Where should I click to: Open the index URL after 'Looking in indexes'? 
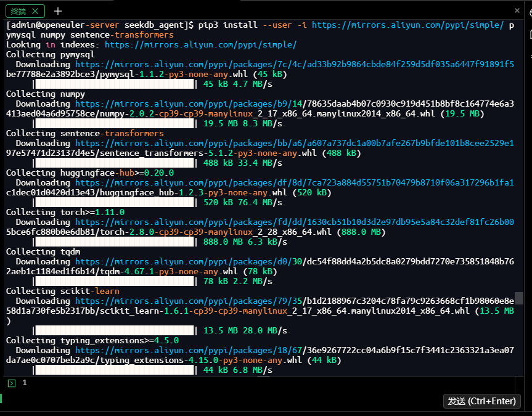pos(200,45)
